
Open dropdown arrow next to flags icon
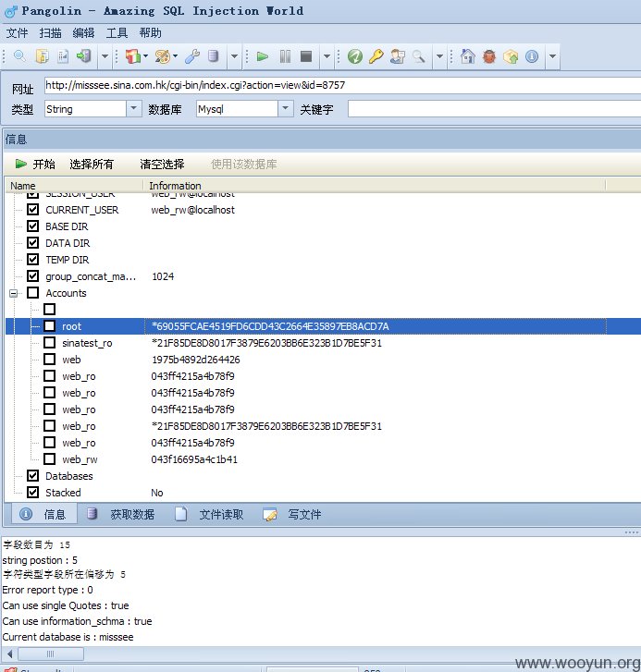pyautogui.click(x=146, y=56)
